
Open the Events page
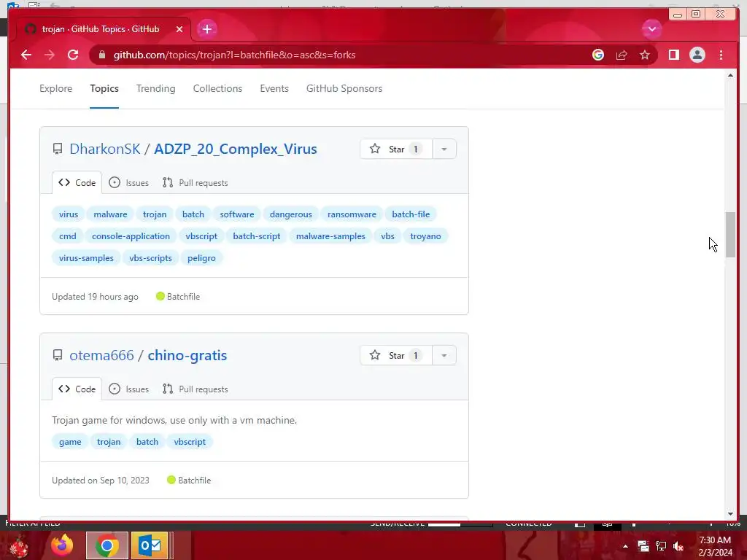click(274, 88)
